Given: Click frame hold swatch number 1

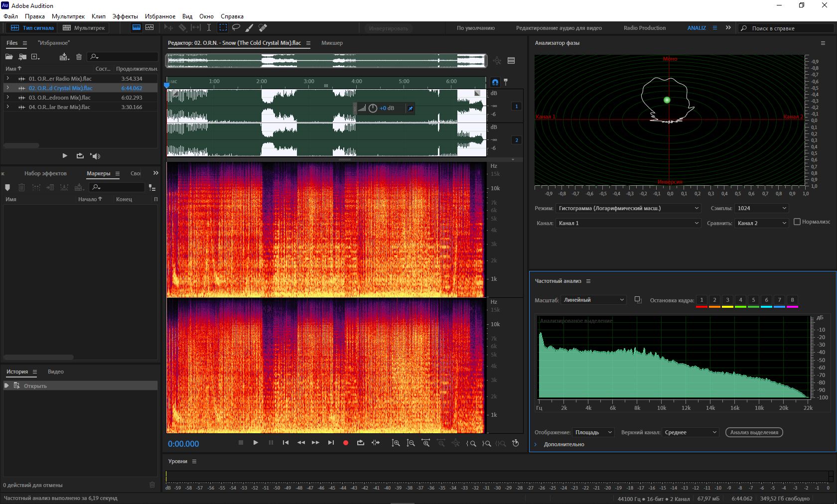Looking at the screenshot, I should tap(701, 300).
